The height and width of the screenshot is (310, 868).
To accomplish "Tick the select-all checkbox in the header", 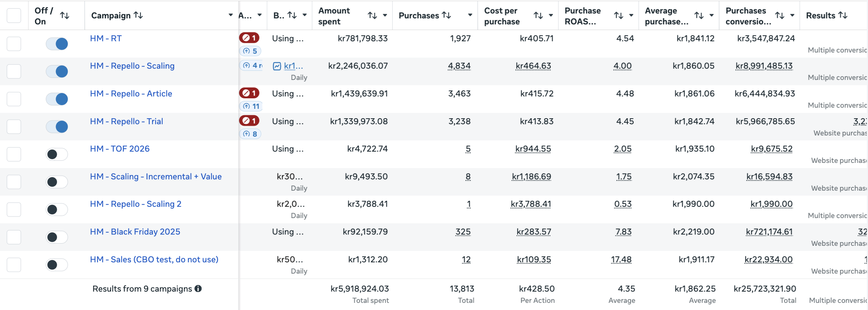I will 14,15.
